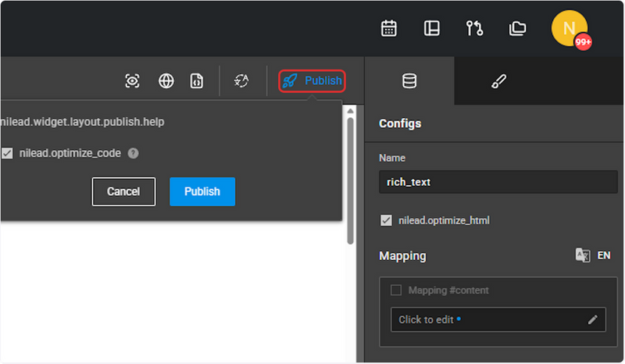Click the preview eye-scan icon

click(132, 81)
